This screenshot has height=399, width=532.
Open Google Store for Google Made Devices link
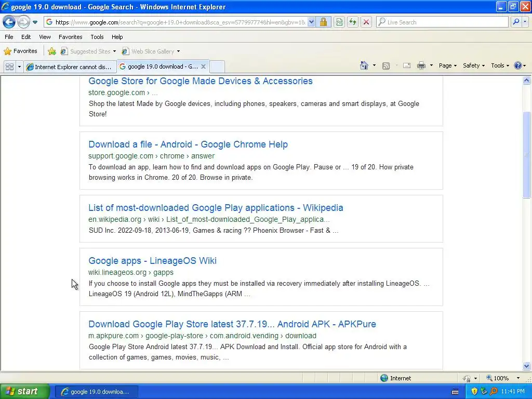click(201, 81)
